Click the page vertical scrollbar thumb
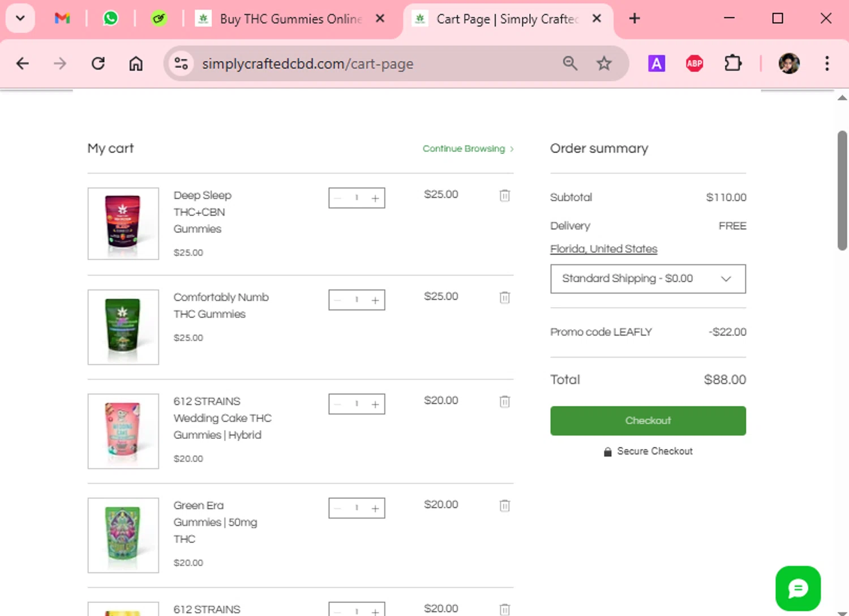Screen dimensions: 849x616 point(842,190)
